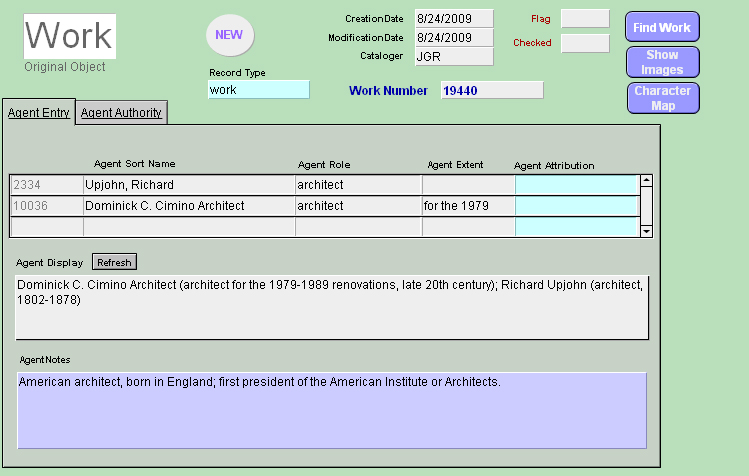Switch to the Agent Authority tab
Screen dimensions: 749x476
[121, 113]
